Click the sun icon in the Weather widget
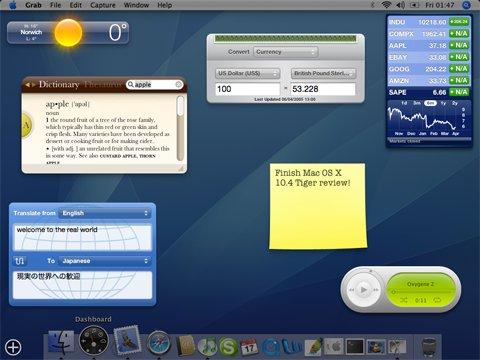 click(x=68, y=33)
